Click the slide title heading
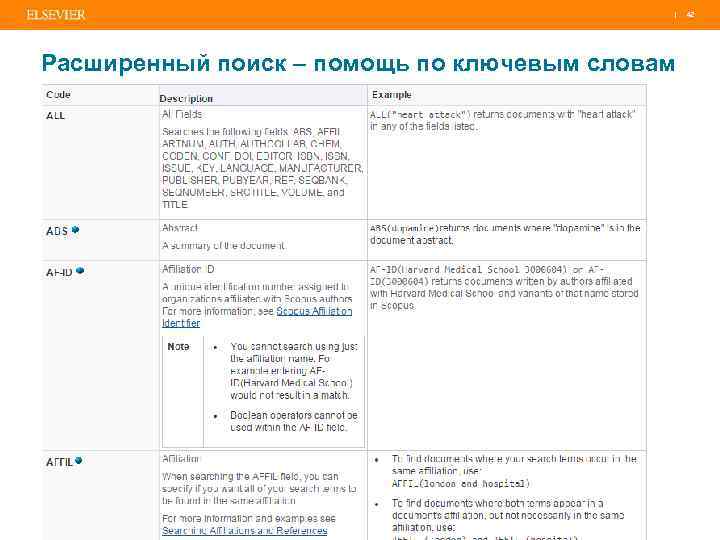Viewport: 720px width, 540px height. (358, 63)
